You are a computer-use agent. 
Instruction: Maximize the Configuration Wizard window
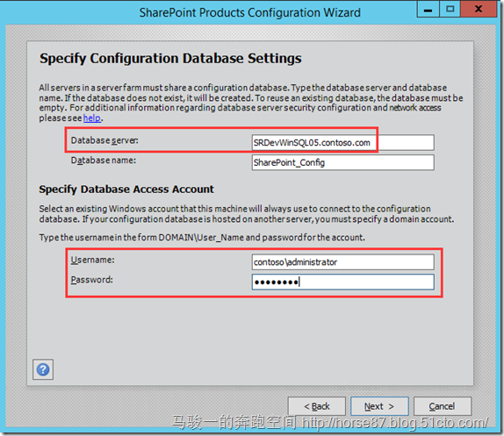click(450, 9)
